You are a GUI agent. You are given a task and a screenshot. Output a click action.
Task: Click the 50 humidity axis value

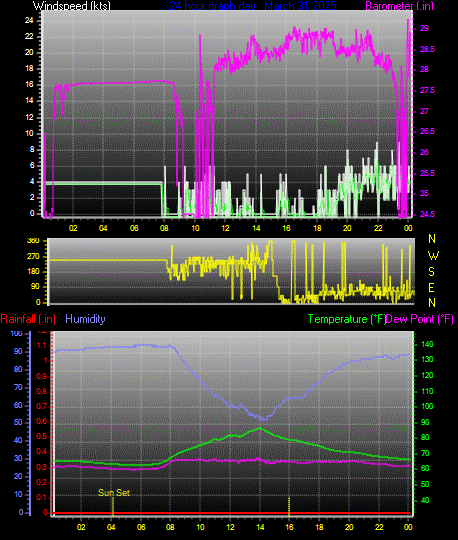coord(18,422)
